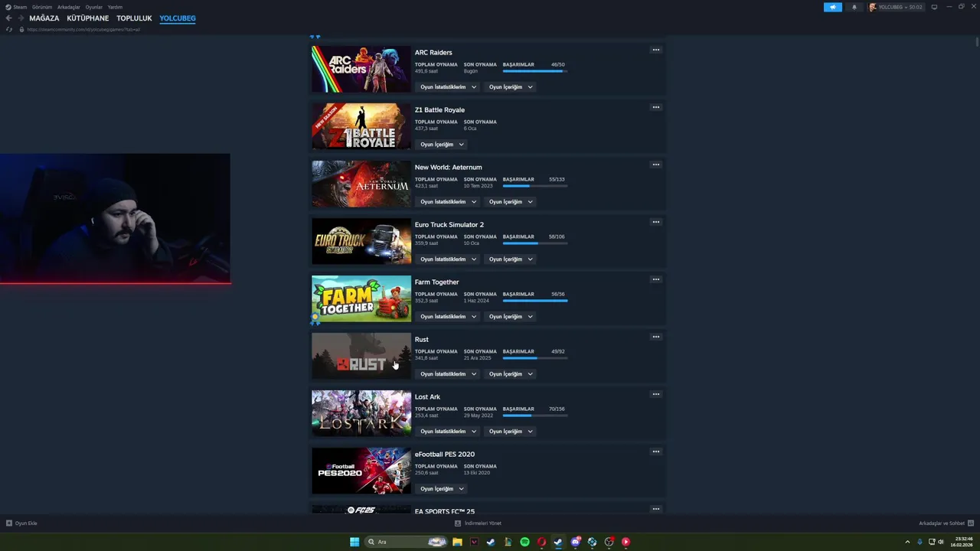Open the Lost Ark title link
Viewport: 980px width, 551px height.
(427, 397)
